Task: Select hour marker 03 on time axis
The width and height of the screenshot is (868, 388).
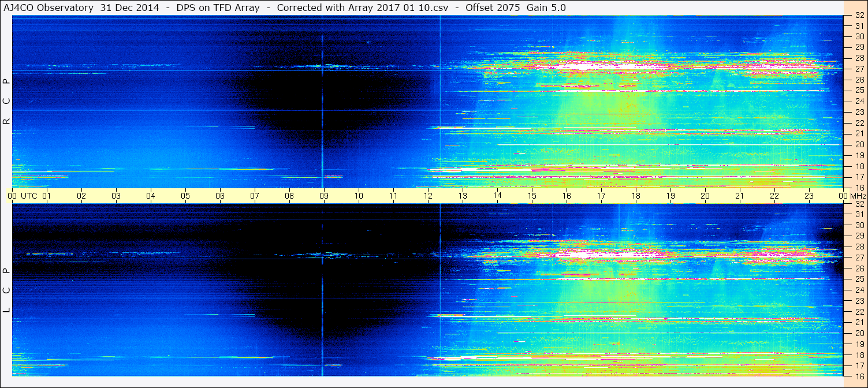Action: 116,196
